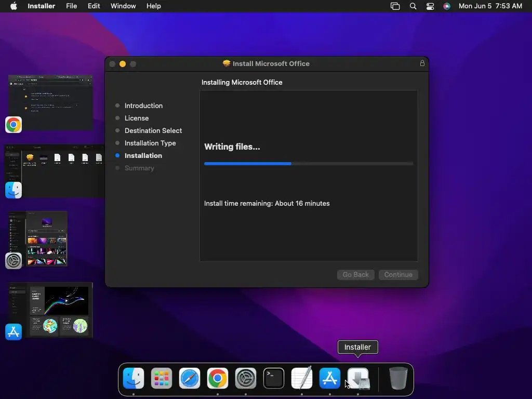This screenshot has width=532, height=399.
Task: Click the Finder badge icon in Stage Manager
Action: click(14, 190)
